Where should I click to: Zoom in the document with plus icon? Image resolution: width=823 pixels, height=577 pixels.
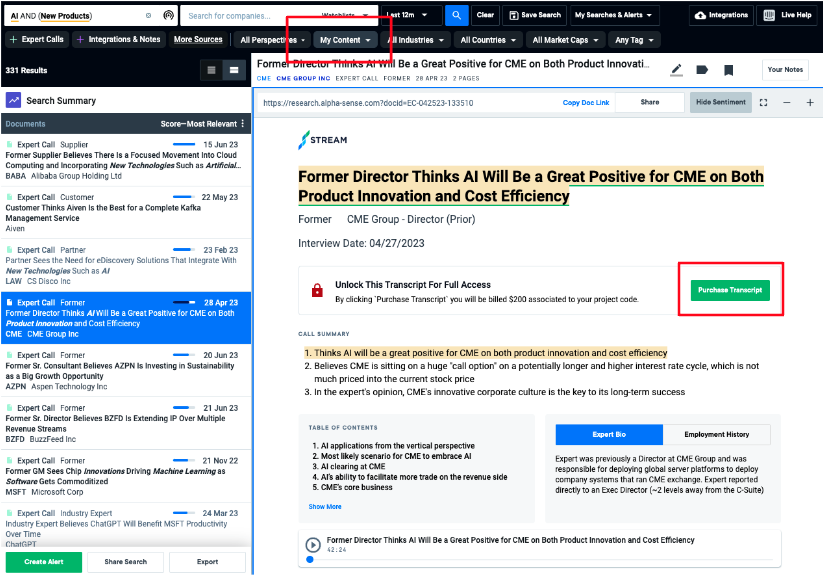(x=810, y=102)
